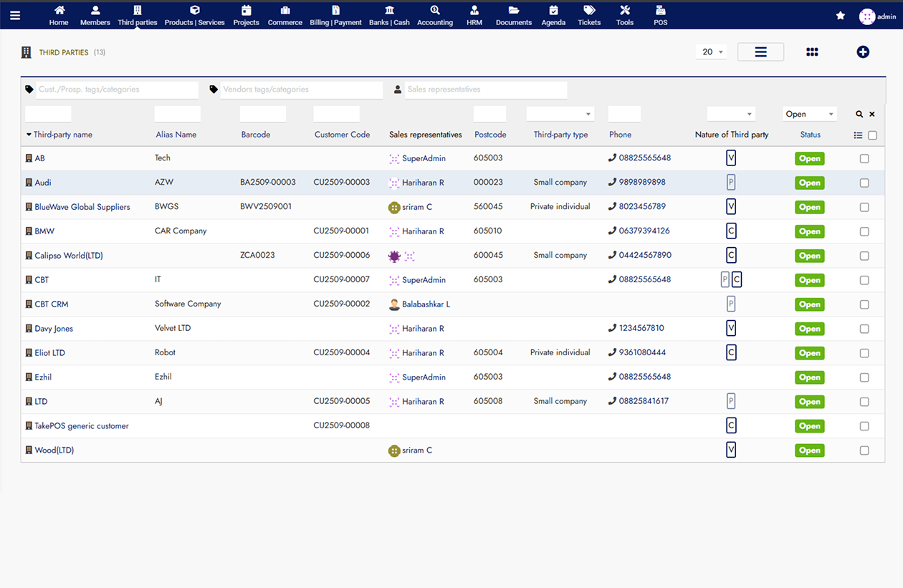Clear filters with the X icon
Image resolution: width=903 pixels, height=588 pixels.
[x=872, y=114]
